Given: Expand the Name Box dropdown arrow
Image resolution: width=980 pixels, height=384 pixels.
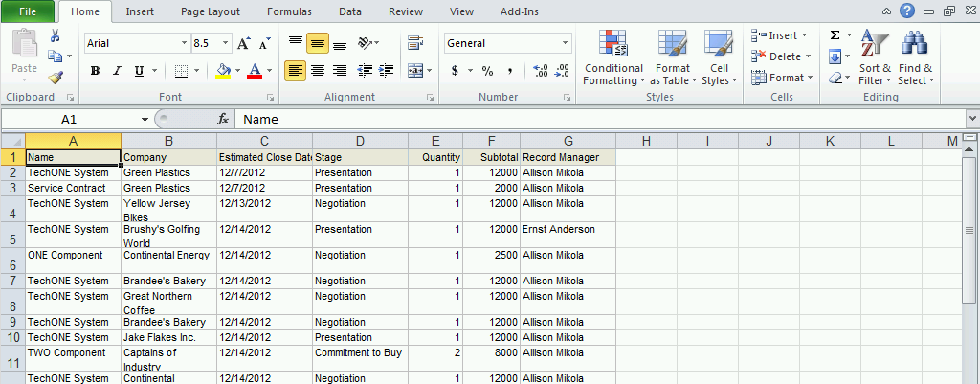Looking at the screenshot, I should click(x=145, y=119).
